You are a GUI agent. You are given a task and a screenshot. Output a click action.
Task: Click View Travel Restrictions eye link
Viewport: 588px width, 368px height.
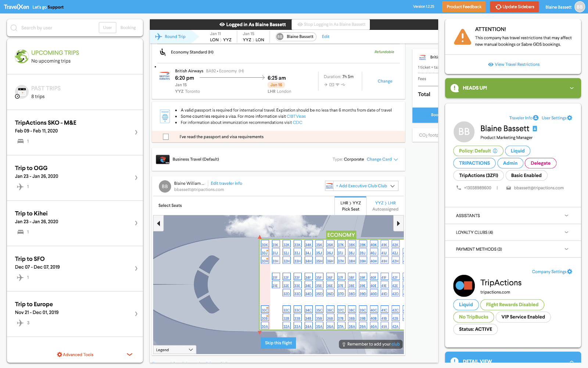click(x=514, y=64)
